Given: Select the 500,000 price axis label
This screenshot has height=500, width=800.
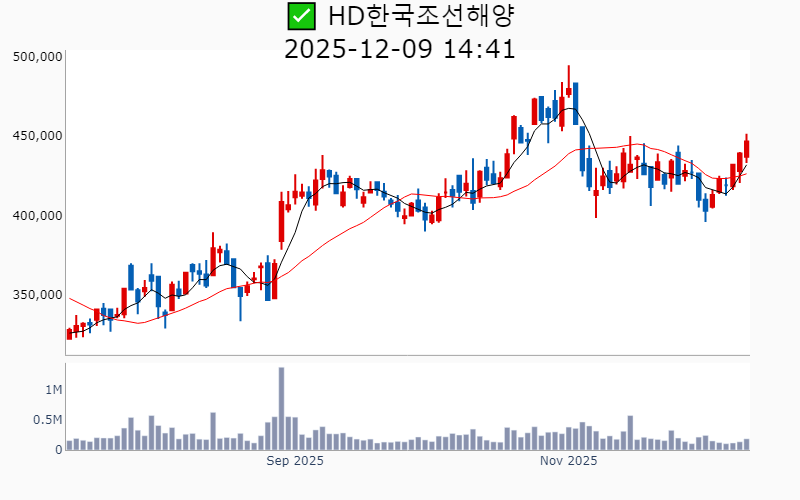Looking at the screenshot, I should [38, 56].
